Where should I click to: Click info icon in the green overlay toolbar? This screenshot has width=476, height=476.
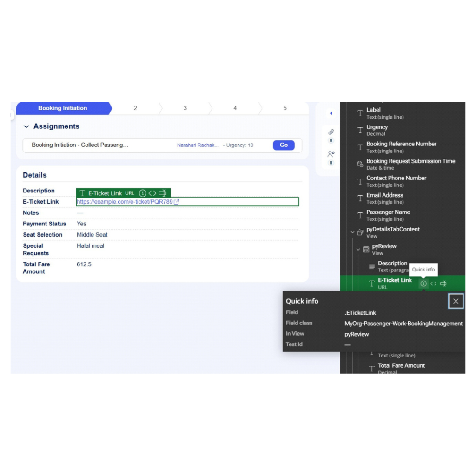[142, 193]
